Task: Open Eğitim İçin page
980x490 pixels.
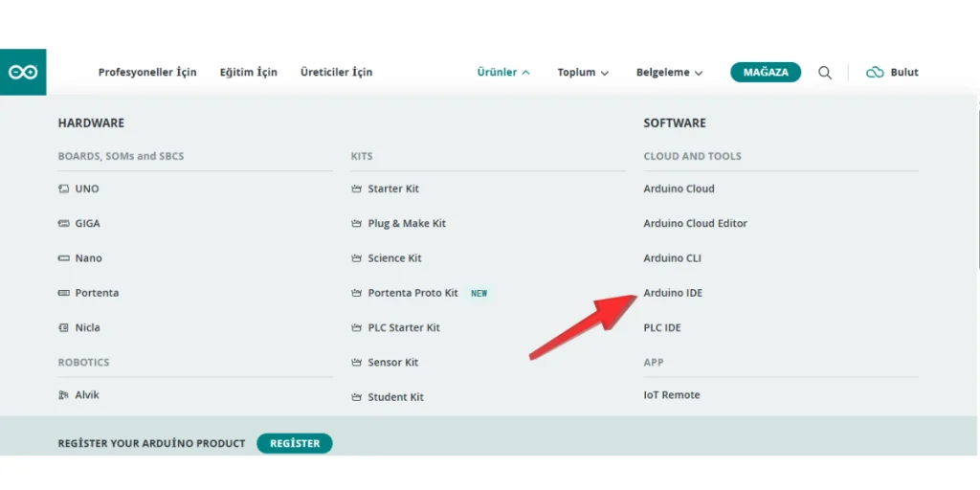Action: 249,73
